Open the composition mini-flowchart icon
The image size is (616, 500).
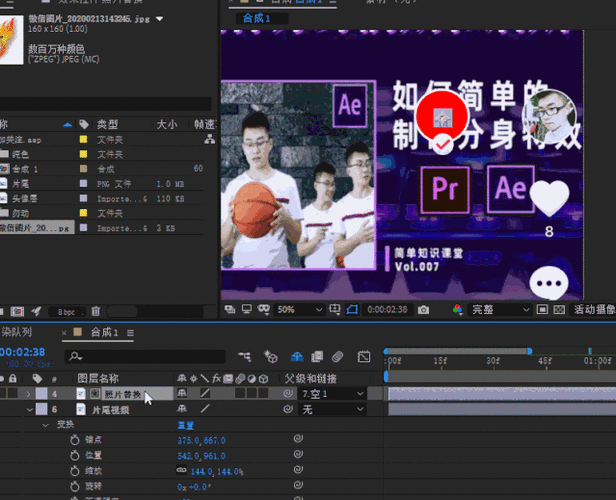pos(244,356)
